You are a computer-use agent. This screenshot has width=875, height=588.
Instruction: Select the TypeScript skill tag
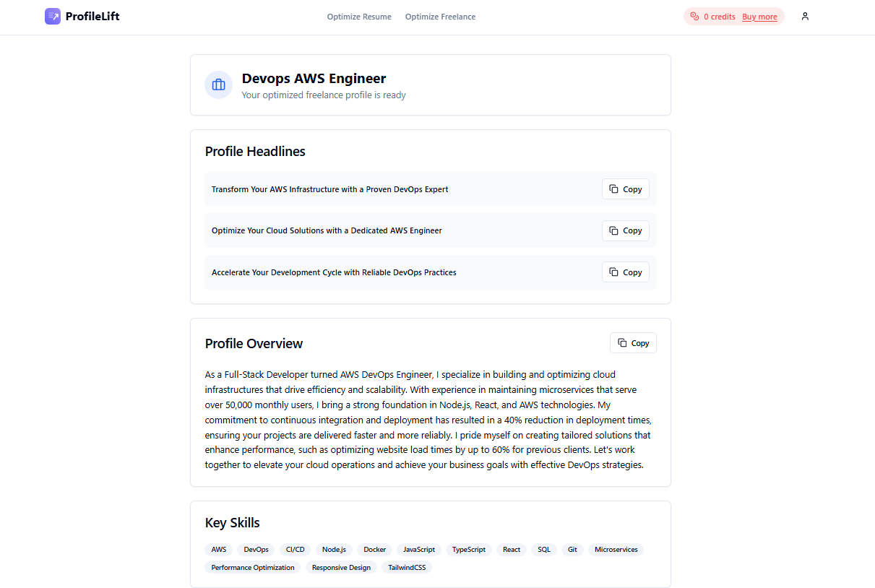(469, 550)
